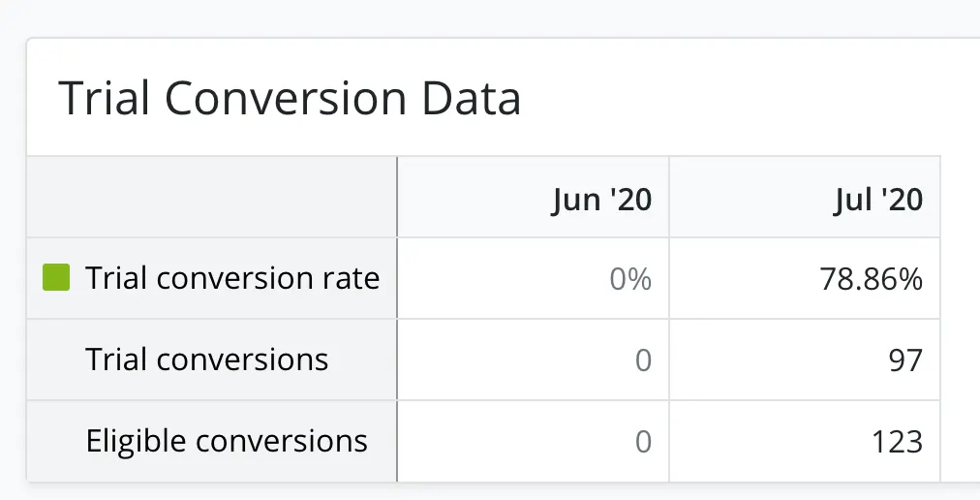Click the vertical divider beside row labels
The width and height of the screenshot is (980, 500).
pos(397,320)
